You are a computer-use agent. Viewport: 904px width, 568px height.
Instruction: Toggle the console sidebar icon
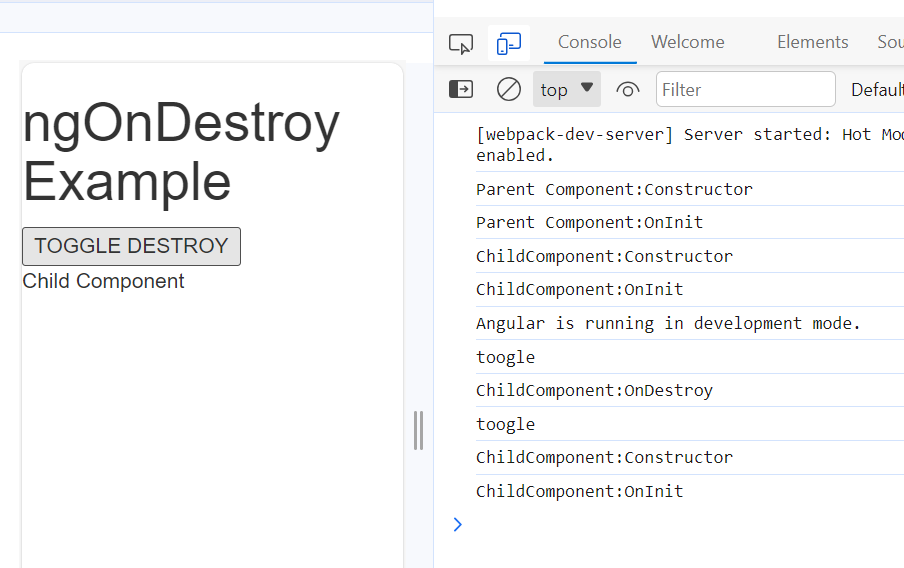pyautogui.click(x=461, y=89)
